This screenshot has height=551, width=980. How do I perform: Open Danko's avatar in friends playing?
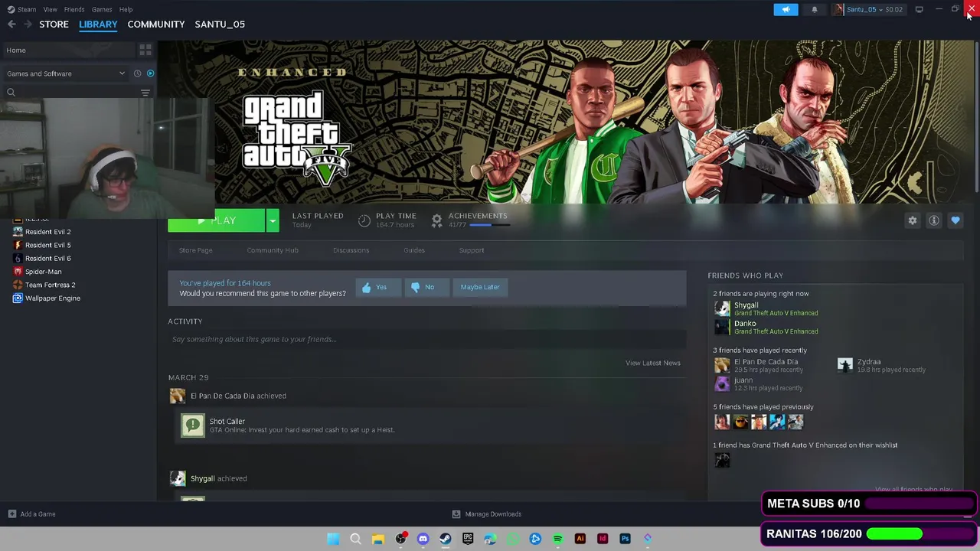point(722,327)
